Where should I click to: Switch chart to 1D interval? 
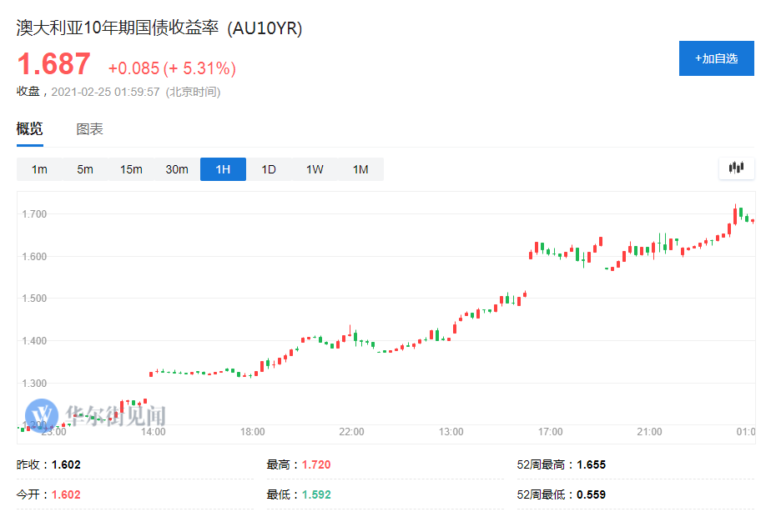coord(269,169)
